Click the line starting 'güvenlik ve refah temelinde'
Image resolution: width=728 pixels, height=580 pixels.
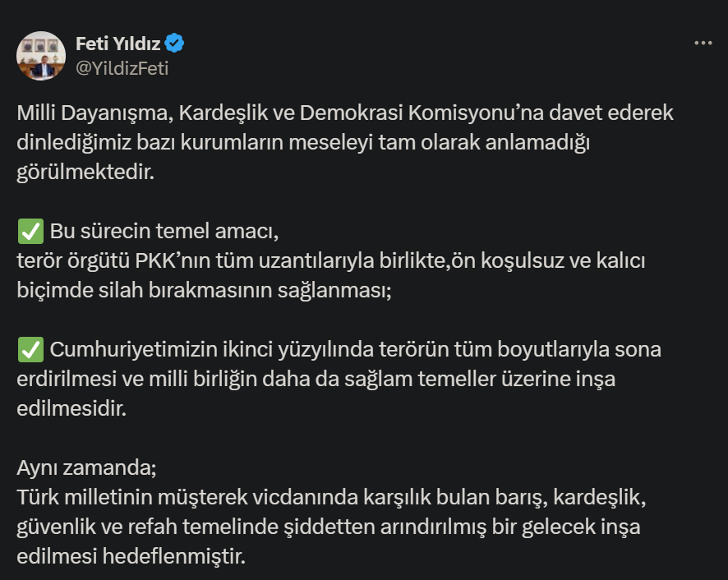(329, 527)
